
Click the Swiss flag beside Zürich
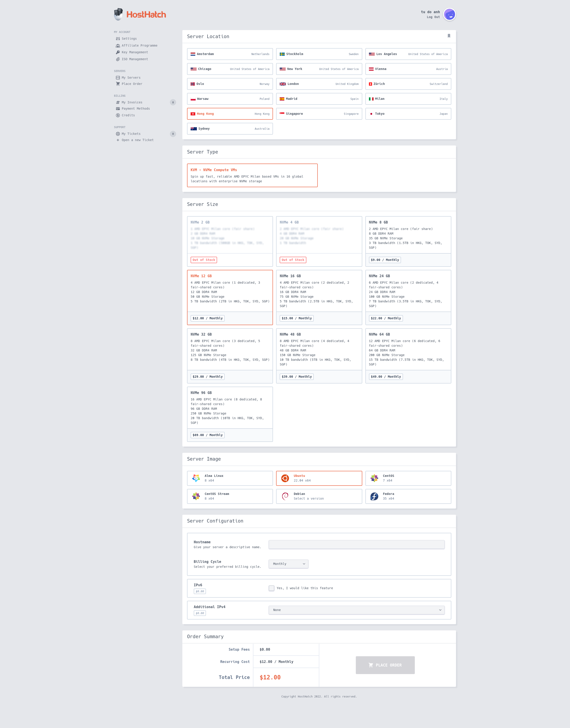point(370,84)
